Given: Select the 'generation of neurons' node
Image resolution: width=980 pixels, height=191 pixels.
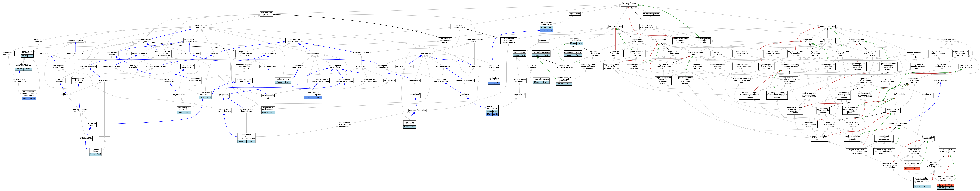Looking at the screenshot, I should pos(415,95).
